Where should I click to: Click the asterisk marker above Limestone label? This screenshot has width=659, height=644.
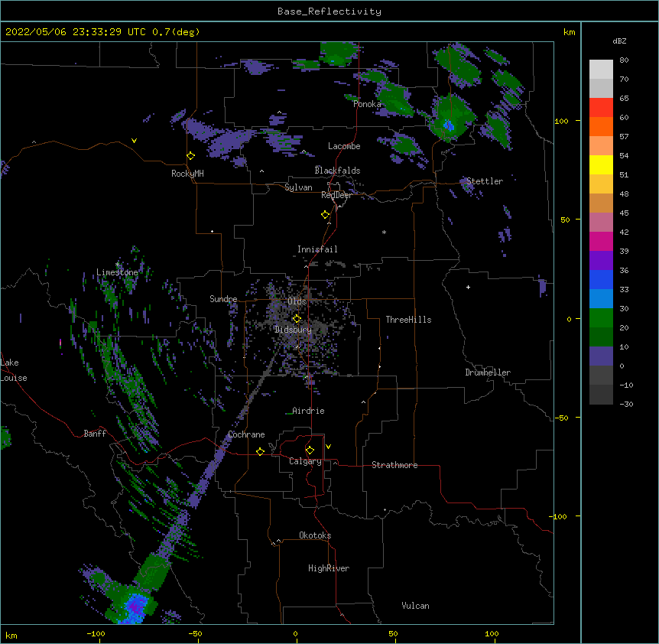click(118, 265)
